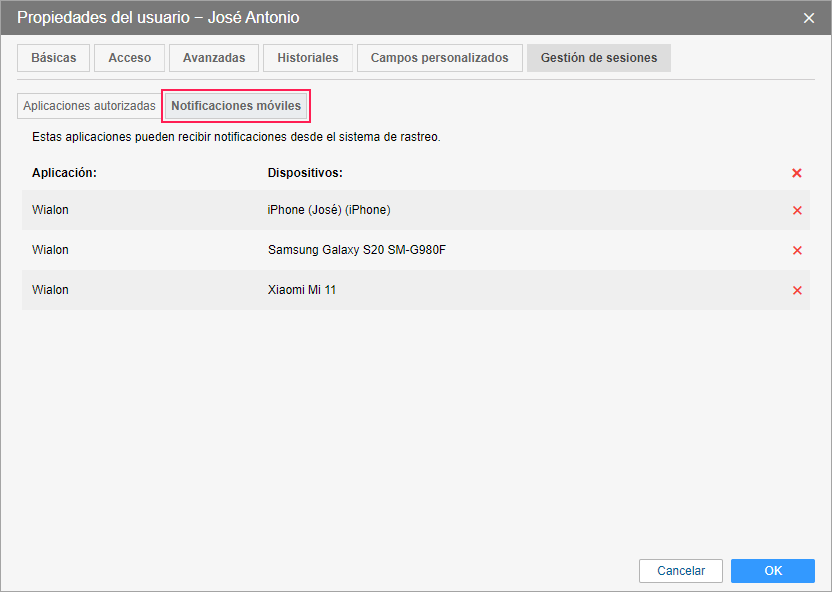Go to the Avanzadas tab

click(214, 58)
